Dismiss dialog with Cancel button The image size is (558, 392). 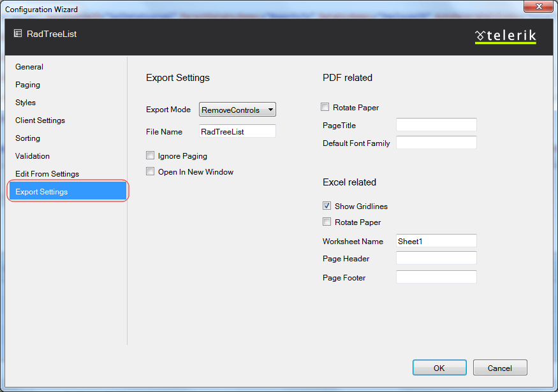[x=500, y=368]
